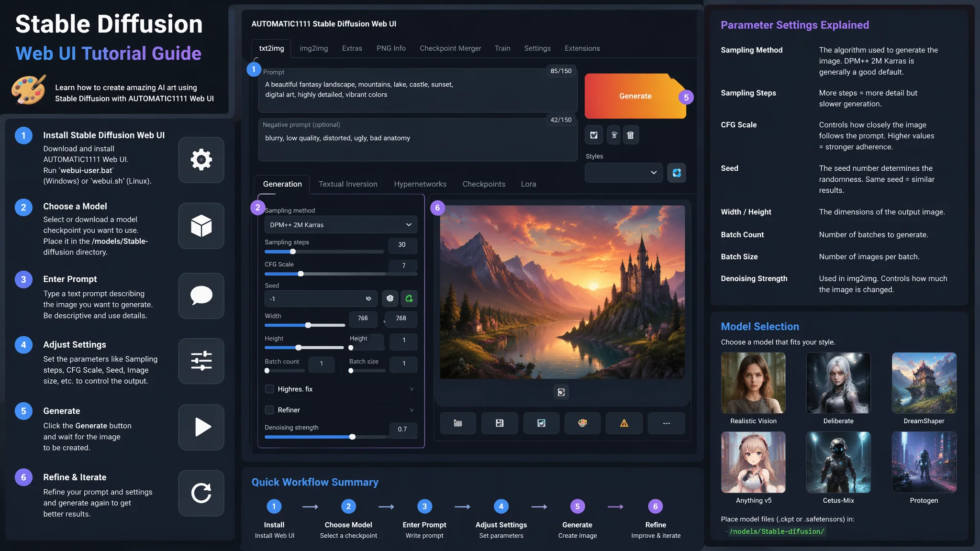Click the Denoising strength value box showing 0.7
Screen dimensions: 980x551
pyautogui.click(x=402, y=429)
